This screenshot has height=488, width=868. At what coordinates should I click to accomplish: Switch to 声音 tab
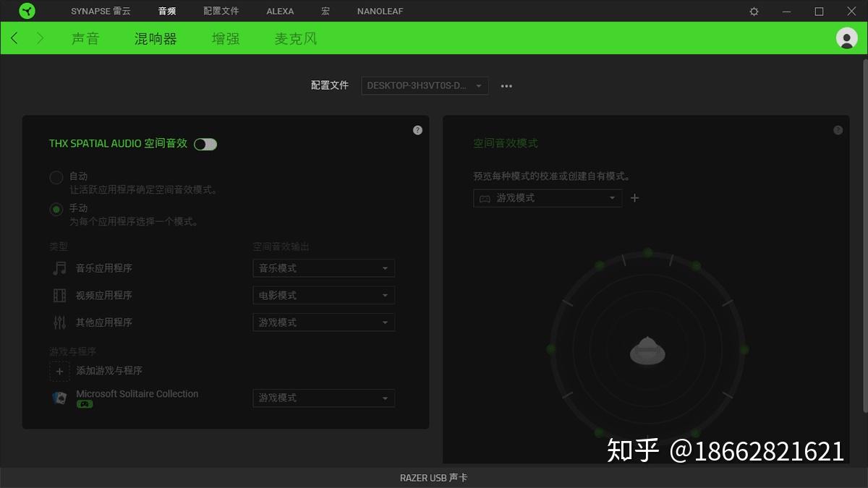tap(85, 38)
